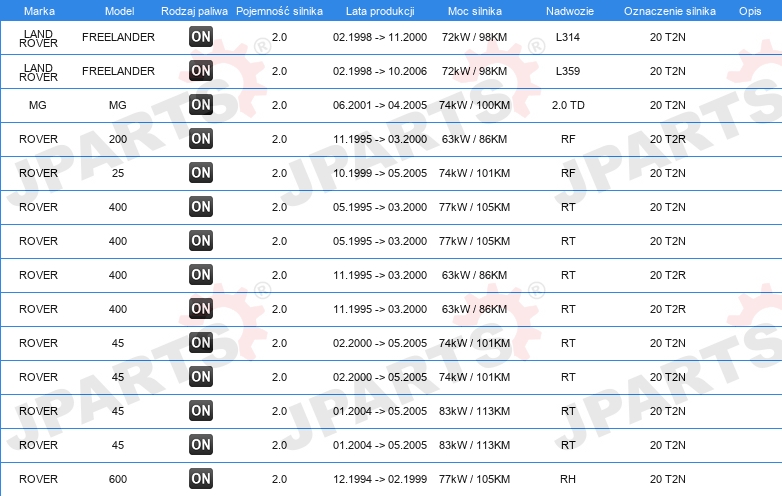
Task: Click the model cell 600
Action: (118, 479)
